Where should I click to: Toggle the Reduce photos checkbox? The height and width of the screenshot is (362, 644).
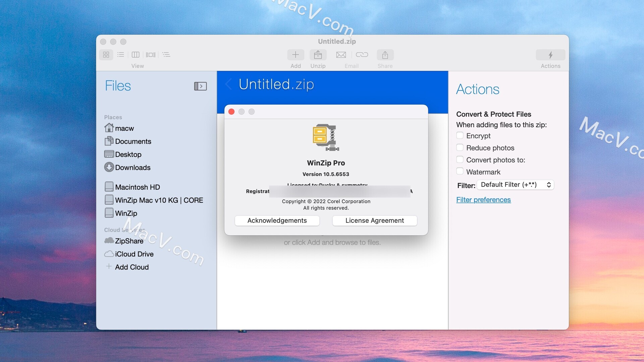coord(460,147)
